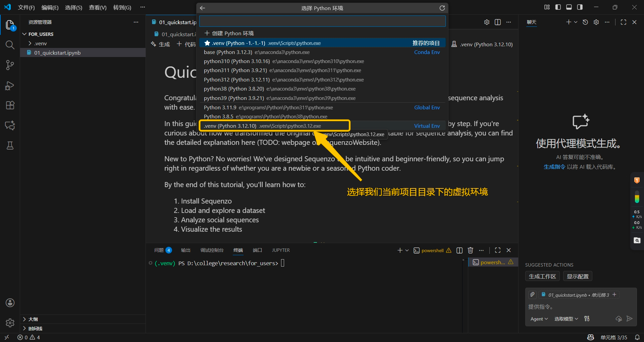Open the Testing flask icon view
Viewport: 644px width, 342px height.
(10, 146)
